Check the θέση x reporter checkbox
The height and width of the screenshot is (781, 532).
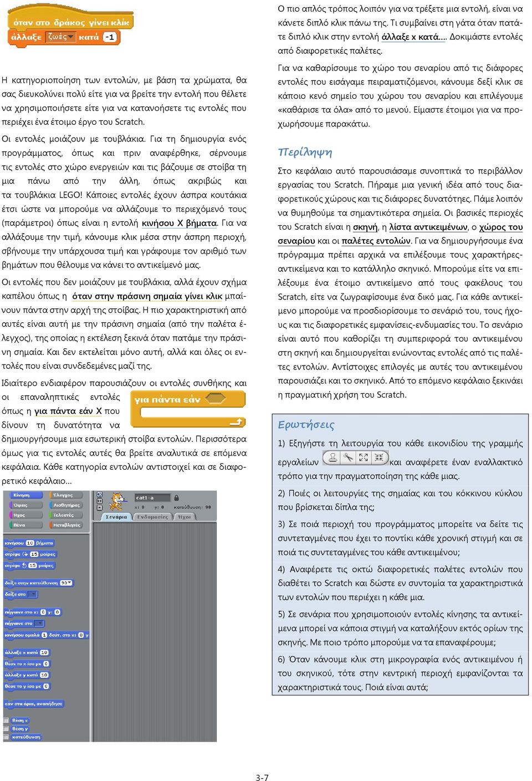point(6,720)
